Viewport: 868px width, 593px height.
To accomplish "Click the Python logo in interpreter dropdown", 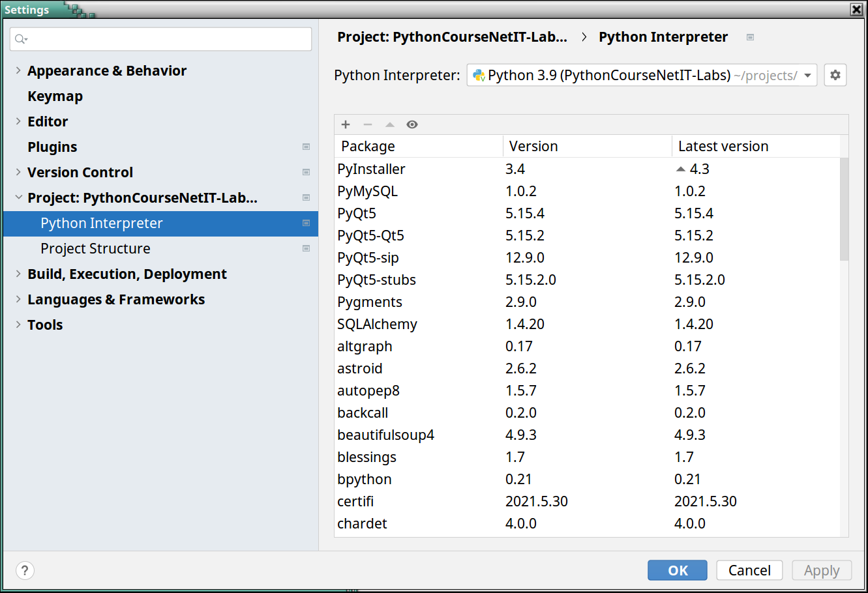I will coord(479,75).
